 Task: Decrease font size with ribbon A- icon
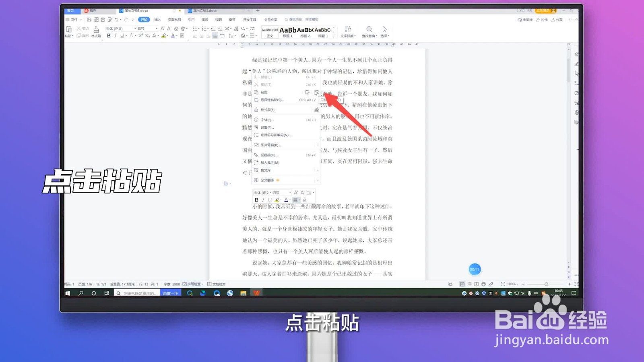pos(169,29)
